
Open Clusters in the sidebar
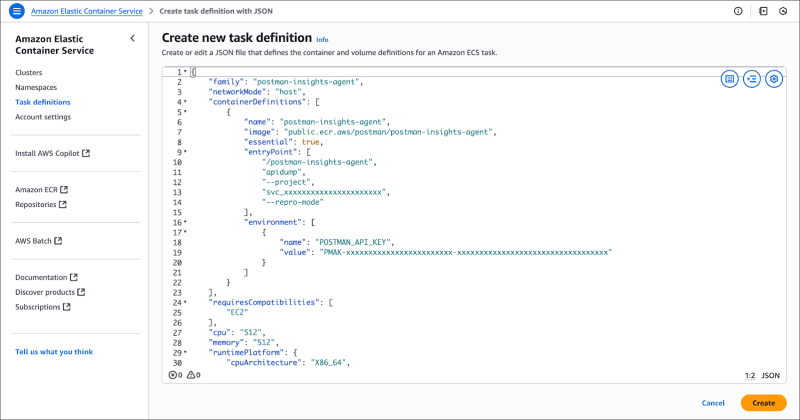pyautogui.click(x=29, y=72)
